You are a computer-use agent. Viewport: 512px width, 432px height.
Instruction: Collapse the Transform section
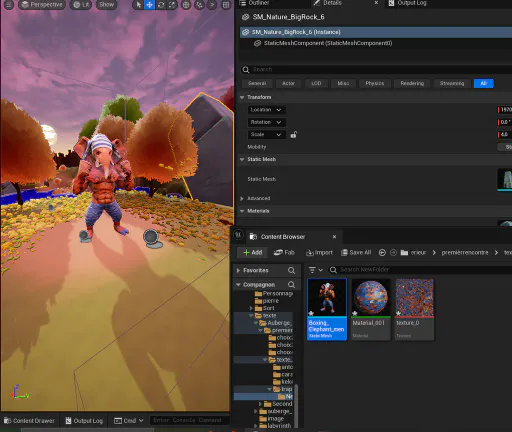[x=242, y=97]
